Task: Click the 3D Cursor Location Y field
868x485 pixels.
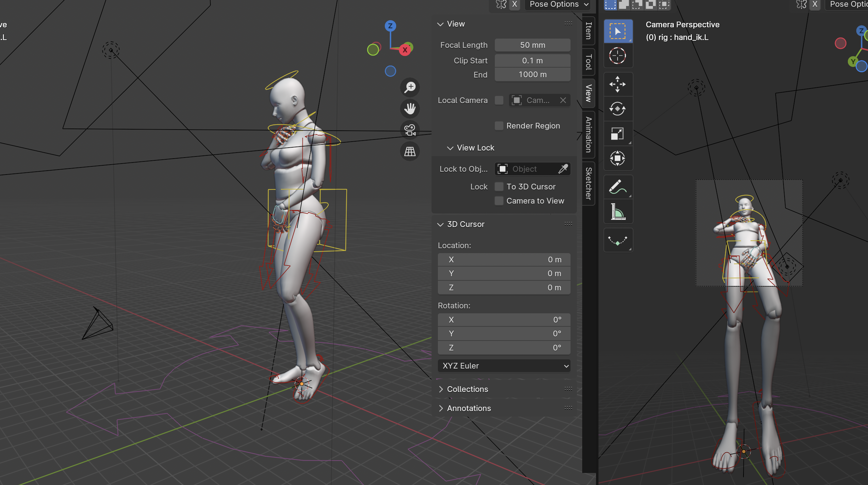Action: click(504, 273)
